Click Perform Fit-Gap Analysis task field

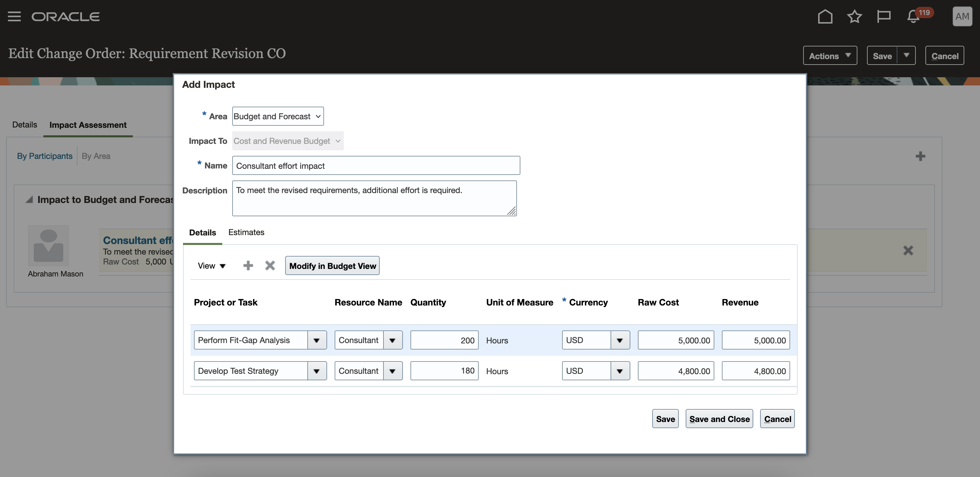[x=251, y=340]
